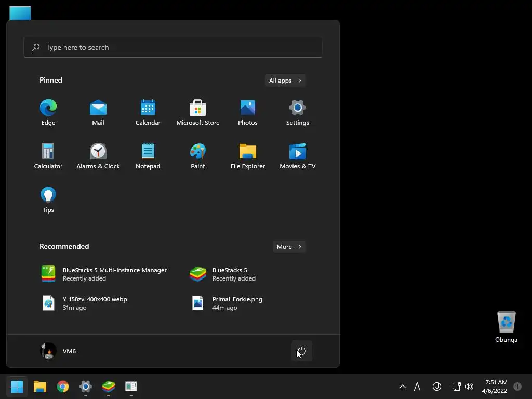
Task: Open the Edge browser from Pinned
Action: (48, 113)
